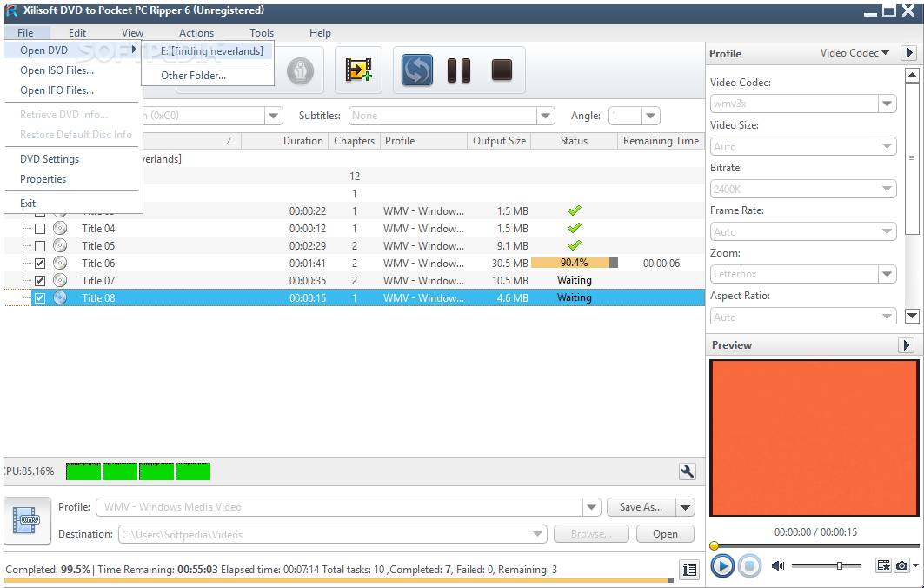Open the wmv3x Video Codec dropdown
The height and width of the screenshot is (588, 924).
coord(887,104)
